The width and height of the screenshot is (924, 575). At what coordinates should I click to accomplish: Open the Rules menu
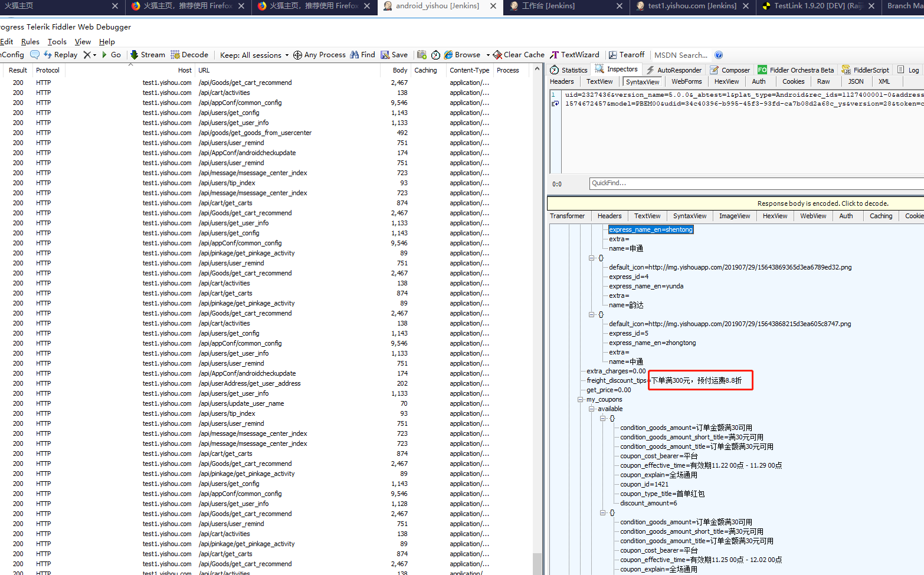pyautogui.click(x=30, y=41)
